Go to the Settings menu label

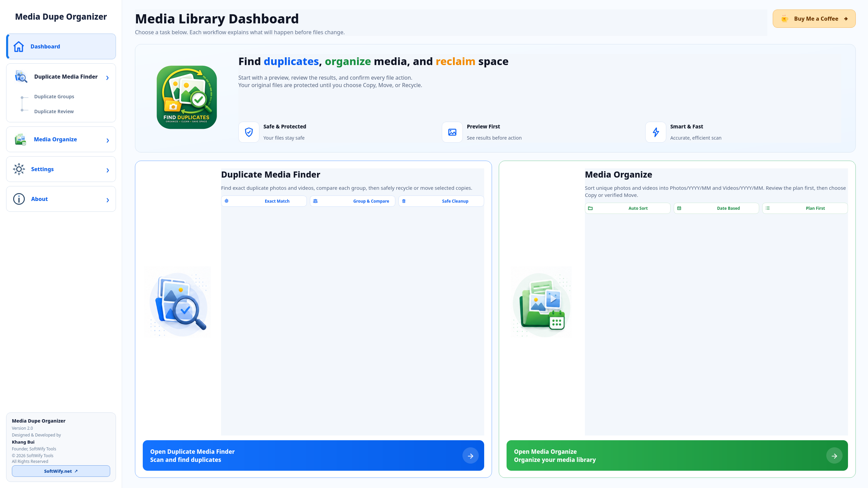pos(42,169)
